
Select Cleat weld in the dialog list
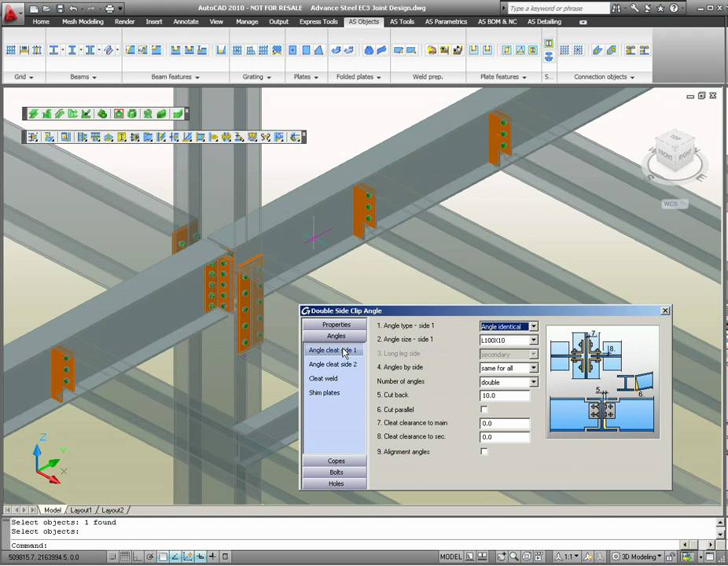click(323, 378)
